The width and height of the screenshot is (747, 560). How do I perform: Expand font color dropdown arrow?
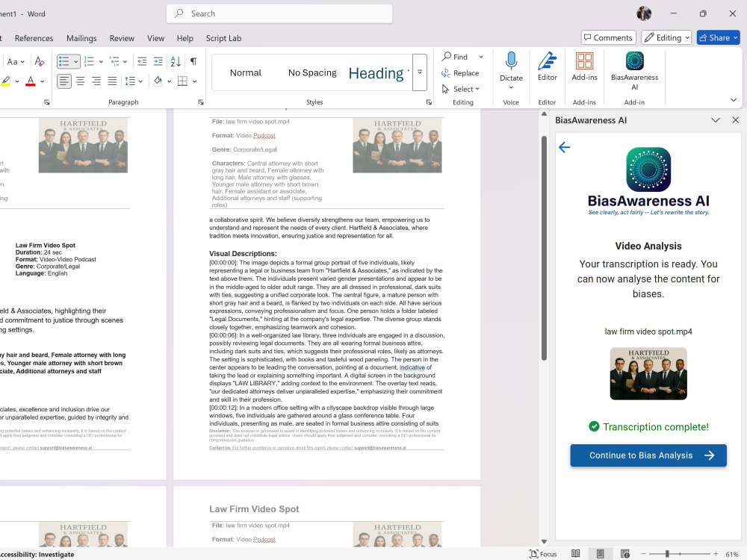coord(43,81)
